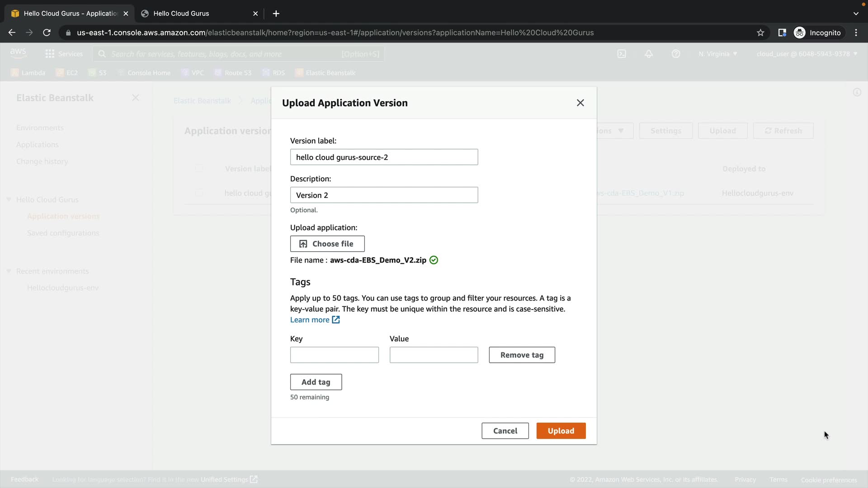Click the AWS logo home icon

18,53
